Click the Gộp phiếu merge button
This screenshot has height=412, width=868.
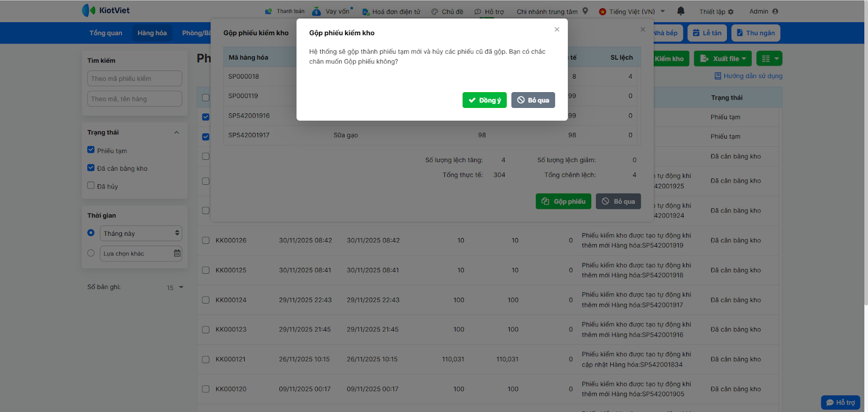pos(563,202)
